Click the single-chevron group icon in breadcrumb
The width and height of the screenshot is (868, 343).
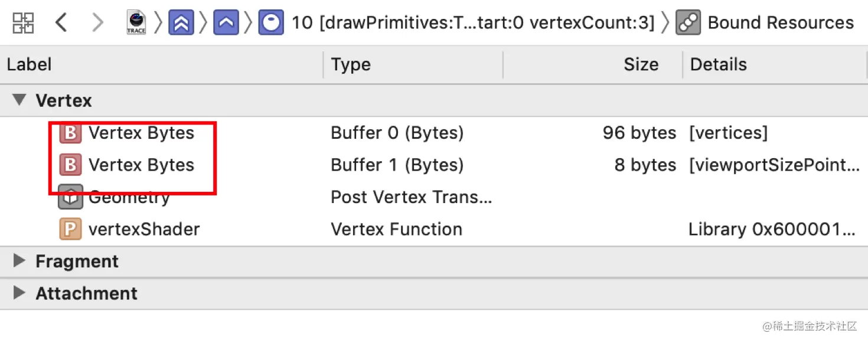click(226, 23)
